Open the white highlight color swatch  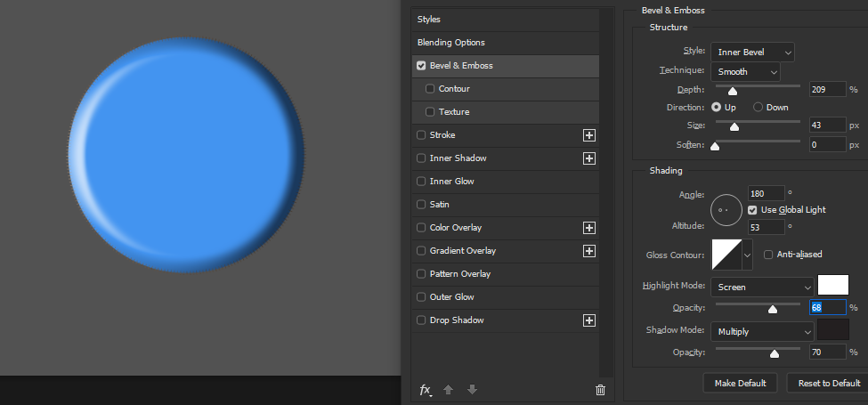point(833,285)
